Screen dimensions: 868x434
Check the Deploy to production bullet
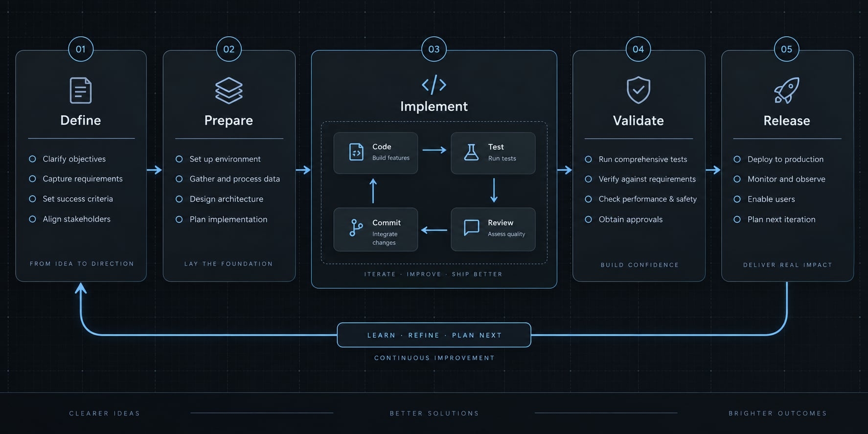[737, 160]
